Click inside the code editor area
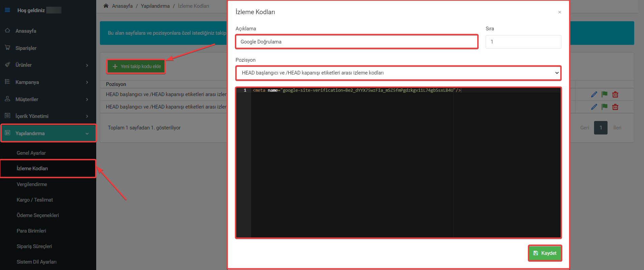644x270 pixels. coord(398,163)
